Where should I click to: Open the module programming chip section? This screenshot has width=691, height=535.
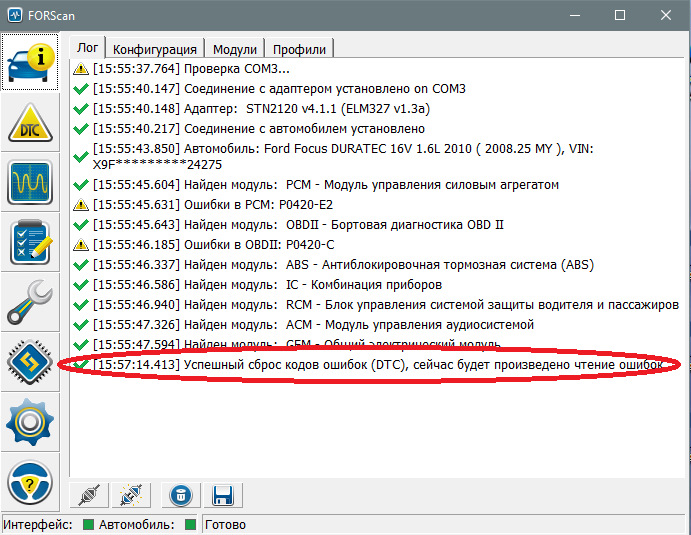tap(30, 362)
